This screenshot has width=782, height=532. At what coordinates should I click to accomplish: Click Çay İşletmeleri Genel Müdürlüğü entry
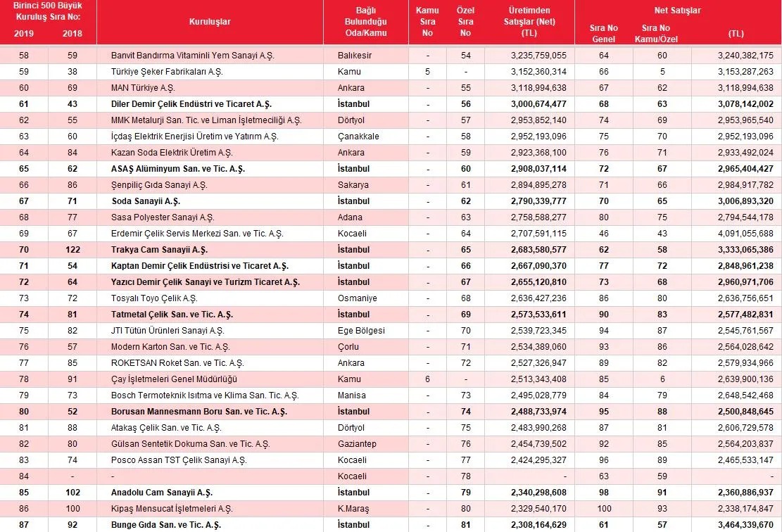click(174, 379)
